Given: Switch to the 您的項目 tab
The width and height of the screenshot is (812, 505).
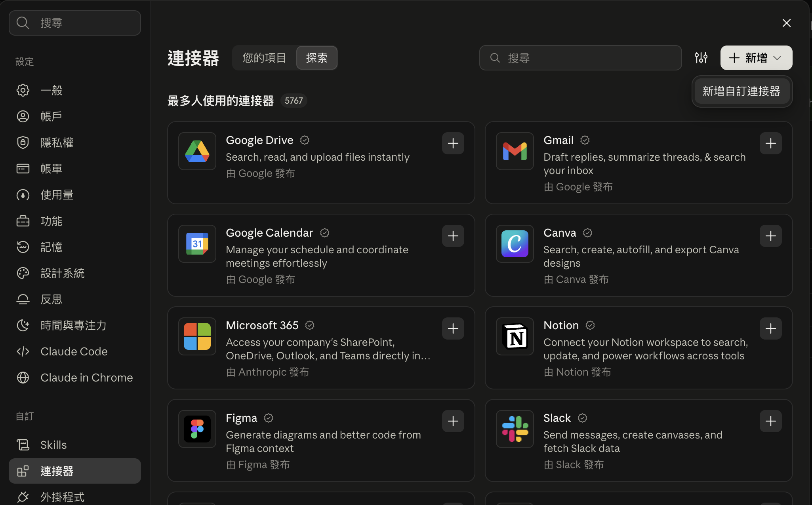Looking at the screenshot, I should coord(264,58).
